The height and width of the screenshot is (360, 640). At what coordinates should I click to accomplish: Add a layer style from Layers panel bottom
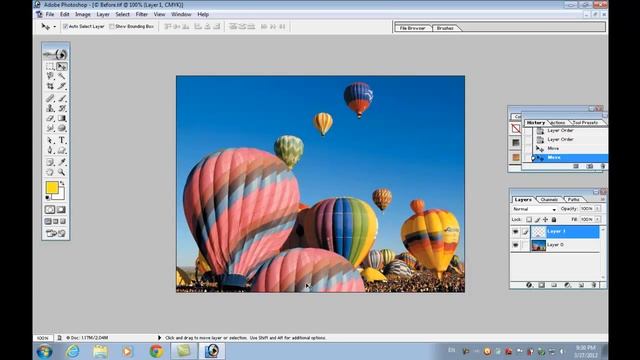(529, 285)
